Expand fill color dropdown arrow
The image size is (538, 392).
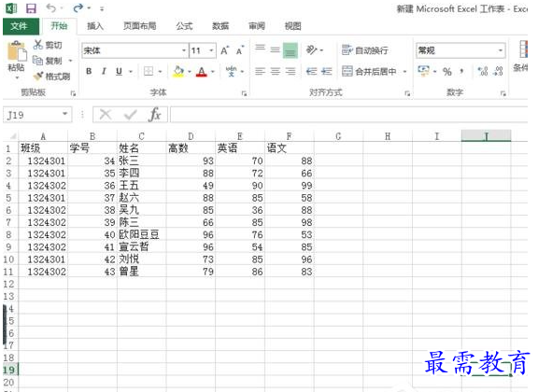pyautogui.click(x=189, y=72)
